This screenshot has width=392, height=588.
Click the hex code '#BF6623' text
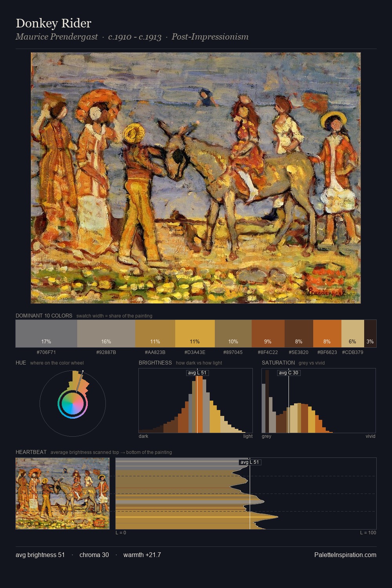coord(327,352)
